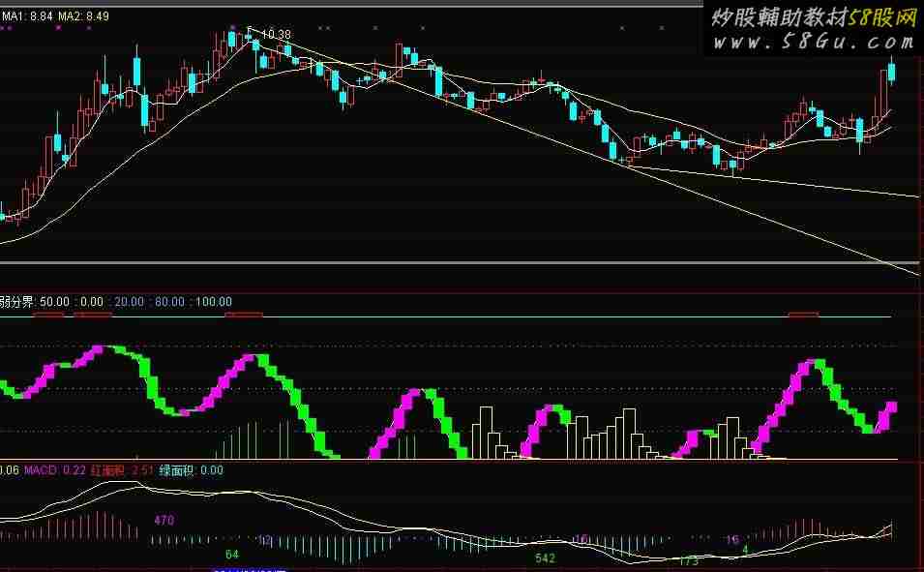Viewport: 924px width, 572px height.
Task: Click the leftmost red bracket marker in oscillator panel
Action: click(49, 315)
